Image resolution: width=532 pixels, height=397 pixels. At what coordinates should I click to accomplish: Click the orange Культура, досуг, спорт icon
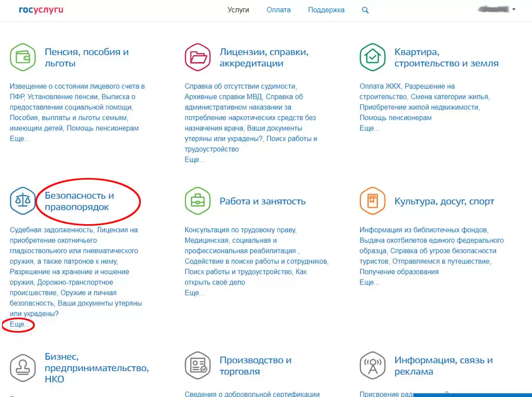coord(372,201)
